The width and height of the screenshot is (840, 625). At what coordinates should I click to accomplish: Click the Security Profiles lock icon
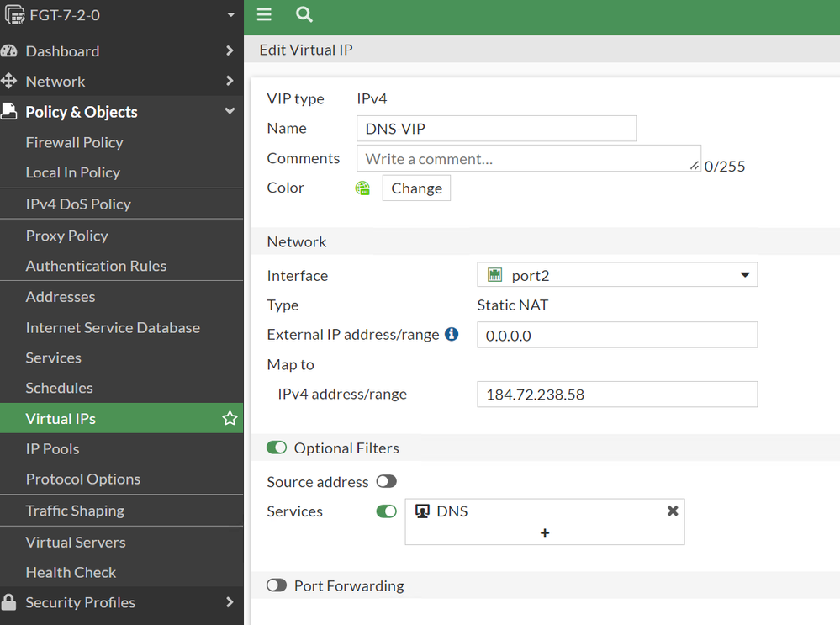point(9,602)
